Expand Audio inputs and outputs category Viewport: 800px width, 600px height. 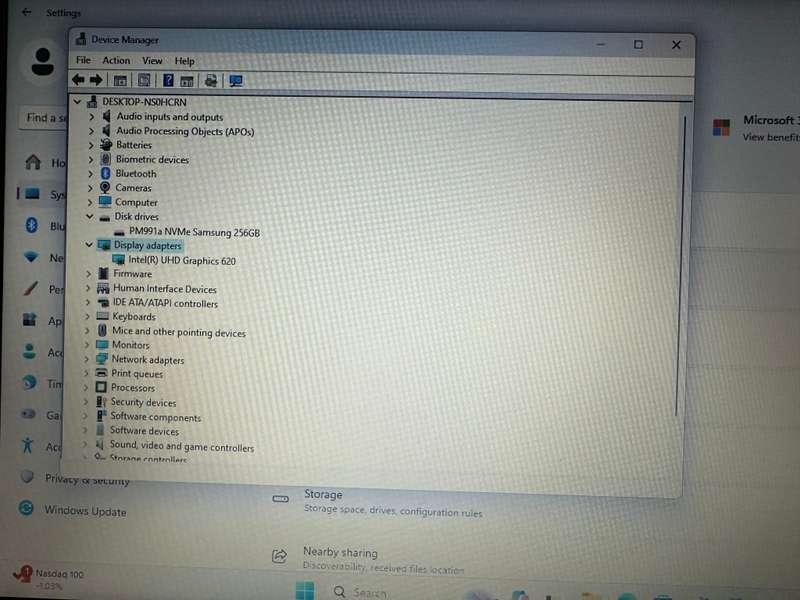91,116
